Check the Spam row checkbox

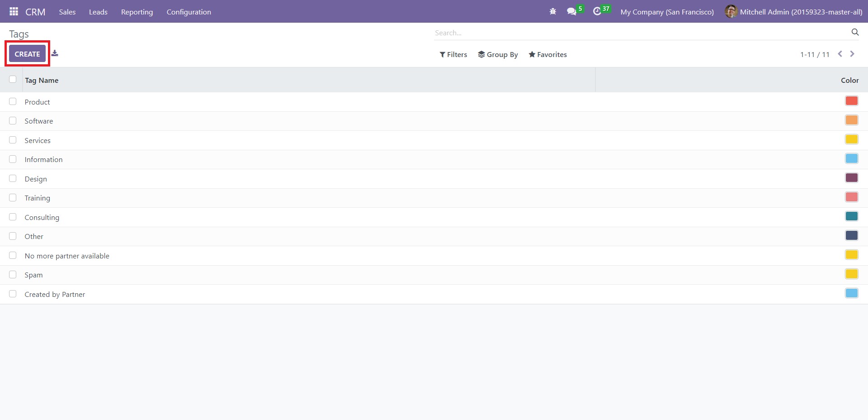[x=13, y=274]
